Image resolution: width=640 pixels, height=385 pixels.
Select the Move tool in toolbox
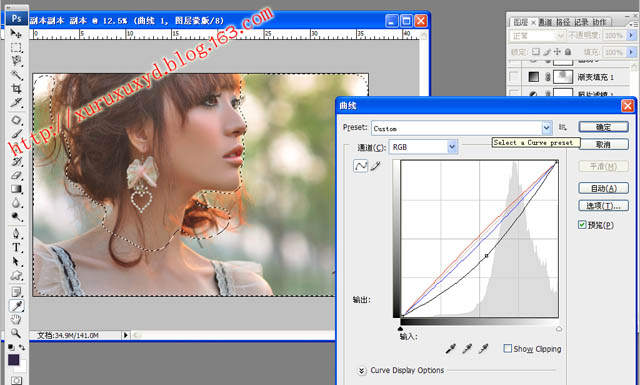16,33
